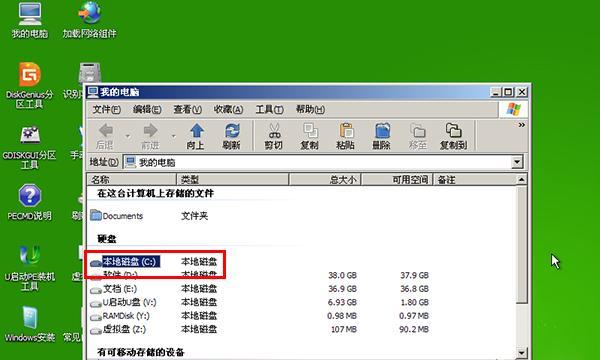Click the 删除 delete toolbar icon

pos(382,137)
